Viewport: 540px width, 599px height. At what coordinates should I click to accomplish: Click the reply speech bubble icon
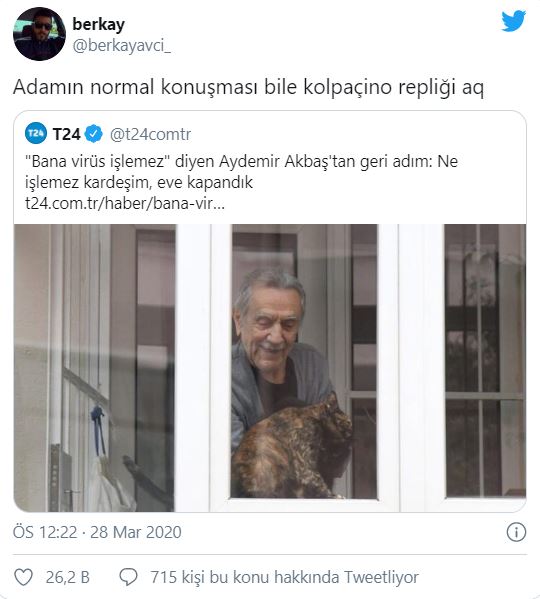click(x=128, y=577)
